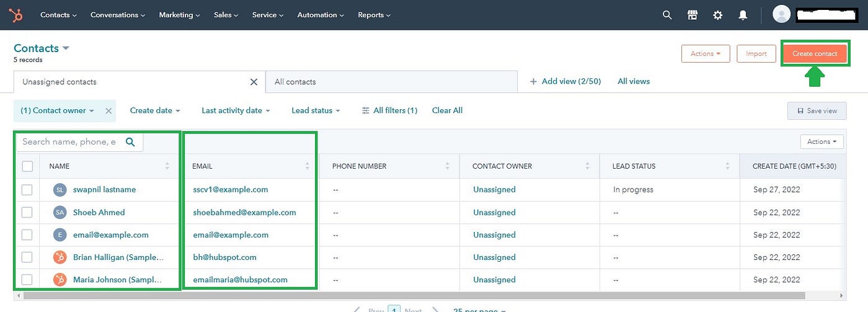
Task: Open the top Actions dropdown button
Action: (706, 54)
